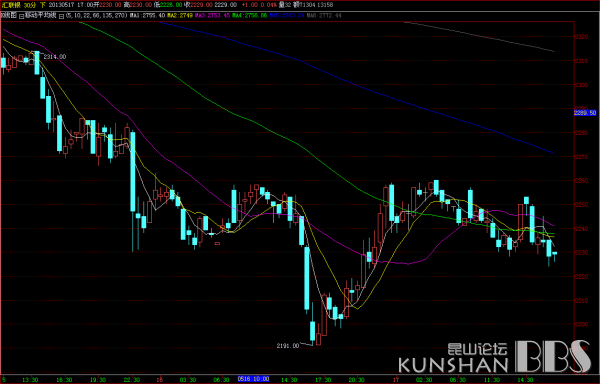Click the highlighted 0516 10:00 time marker
Screen dimensions: 600x384
[x=253, y=379]
